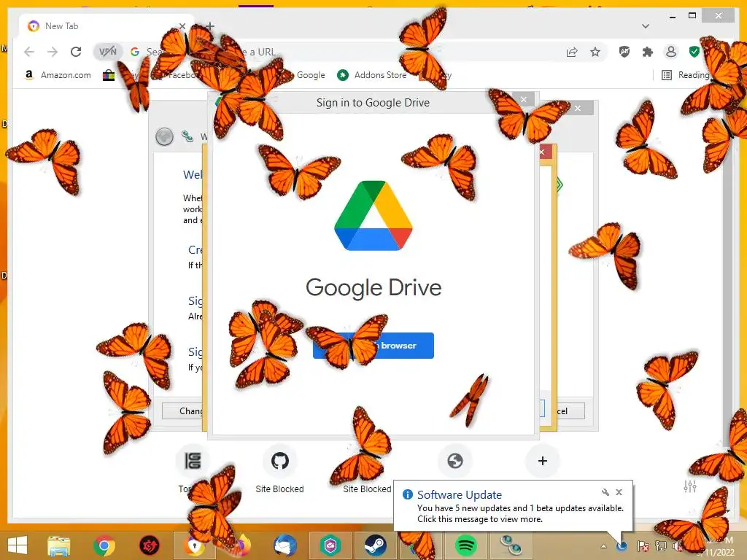The image size is (747, 560).
Task: Click the red close button behind the dialog
Action: (543, 152)
